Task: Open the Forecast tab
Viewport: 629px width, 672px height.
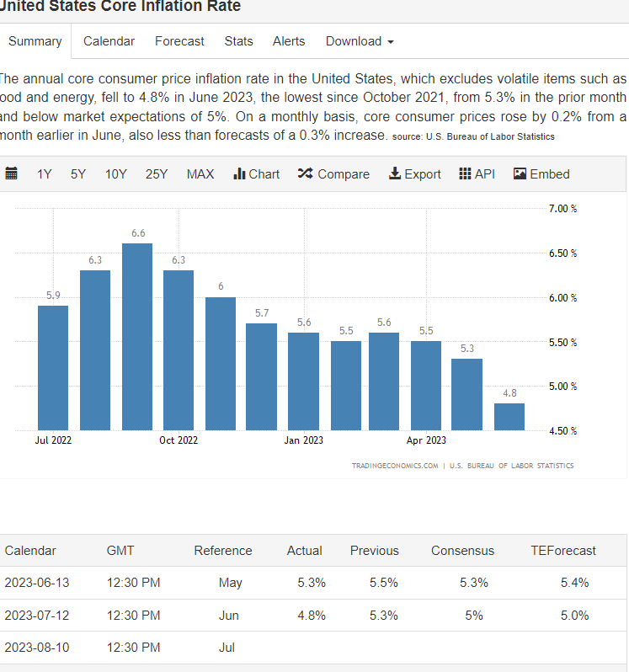Action: click(179, 41)
